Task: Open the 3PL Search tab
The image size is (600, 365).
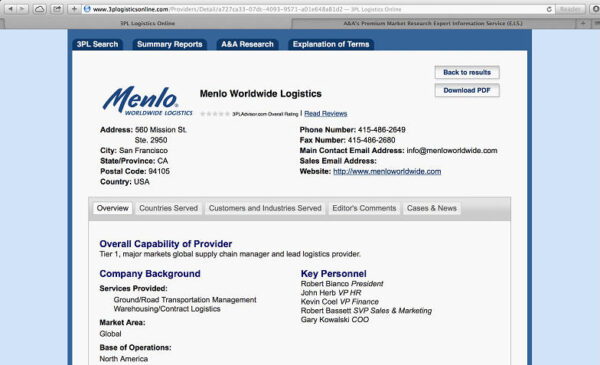Action: pos(97,44)
